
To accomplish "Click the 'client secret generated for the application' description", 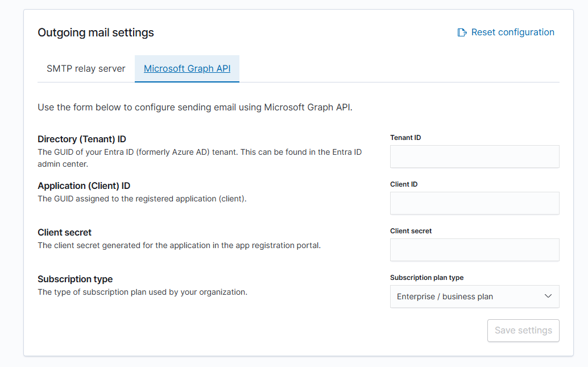I will pyautogui.click(x=179, y=245).
